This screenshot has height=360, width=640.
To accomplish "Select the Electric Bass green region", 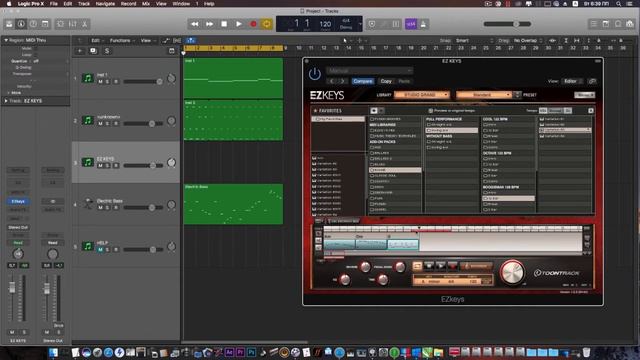I will [x=233, y=204].
